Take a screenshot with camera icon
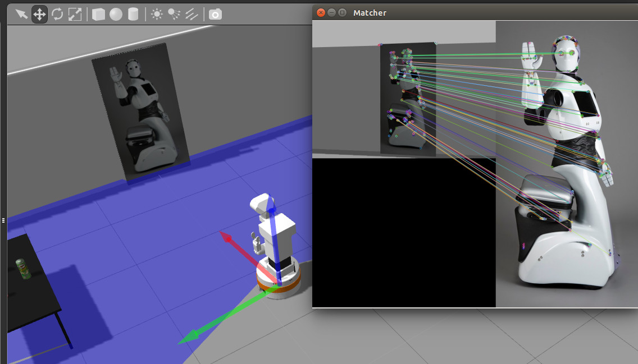 click(x=215, y=14)
